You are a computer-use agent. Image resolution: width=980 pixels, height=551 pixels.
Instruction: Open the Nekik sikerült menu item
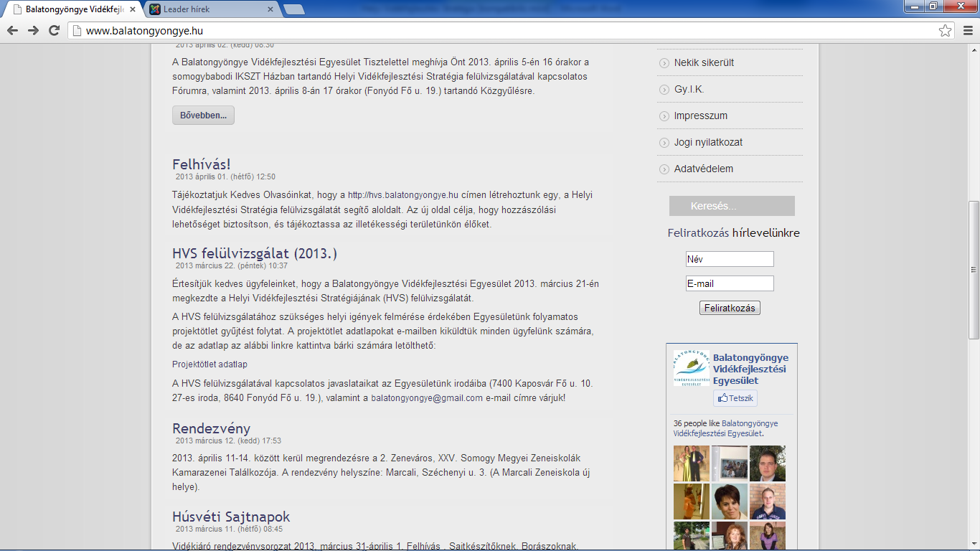704,62
